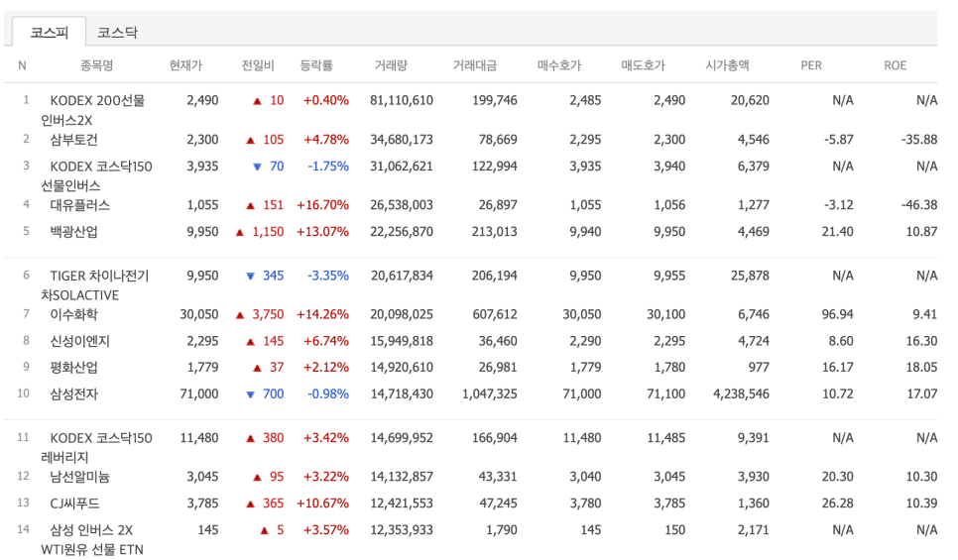The image size is (958, 560).
Task: Open the CJ씨푸드 stock link
Action: pos(74,504)
